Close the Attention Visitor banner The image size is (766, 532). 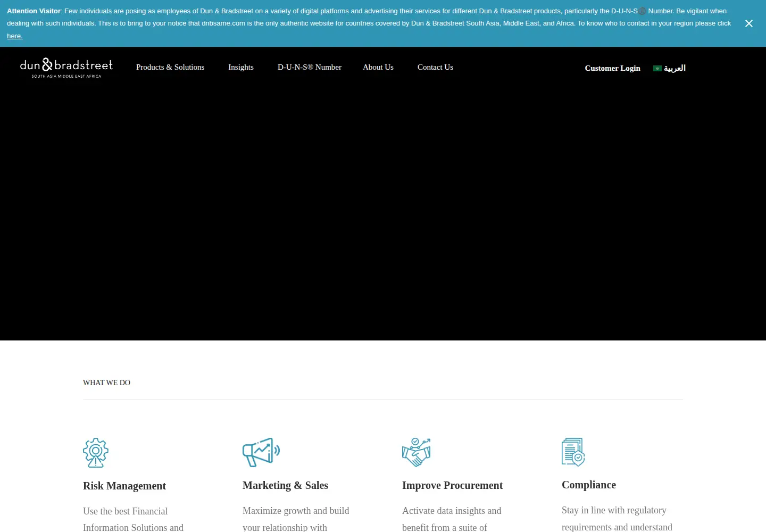(749, 23)
